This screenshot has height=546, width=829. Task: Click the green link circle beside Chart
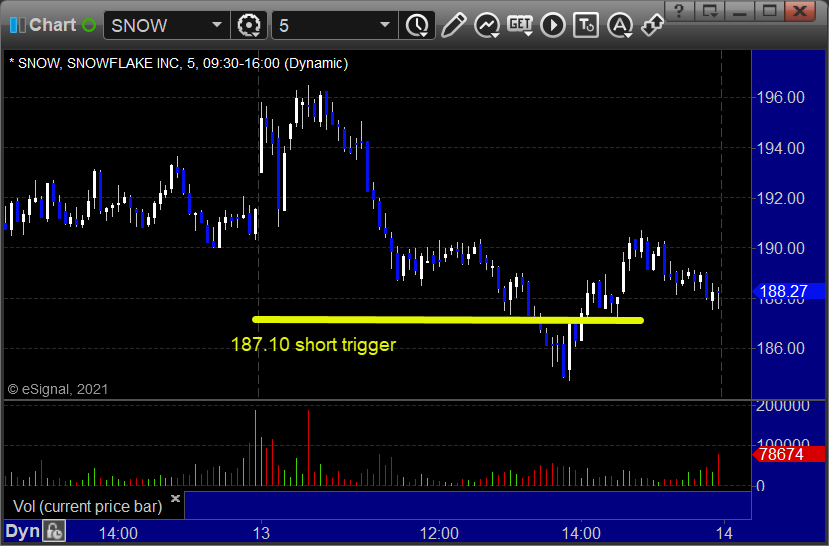pyautogui.click(x=89, y=25)
